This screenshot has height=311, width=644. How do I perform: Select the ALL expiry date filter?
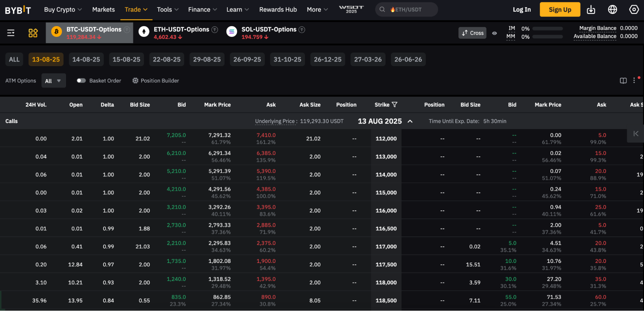[x=14, y=59]
